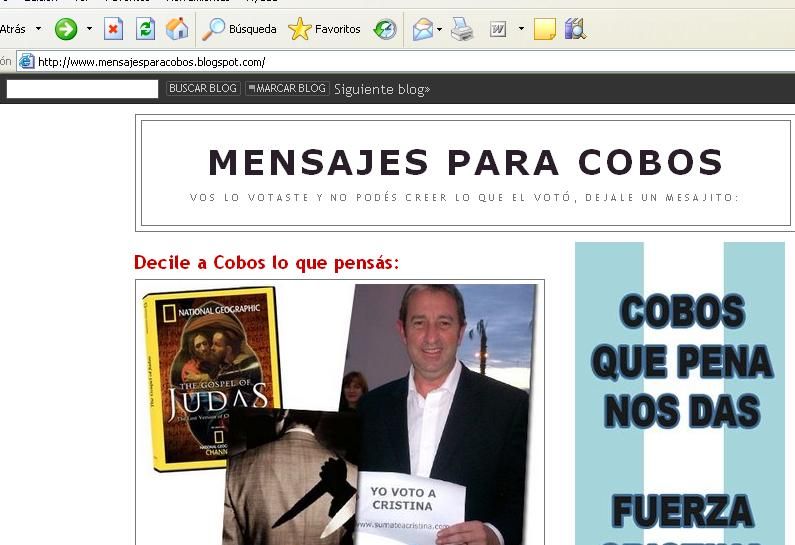Open the yellow notes icon in toolbar

point(544,29)
